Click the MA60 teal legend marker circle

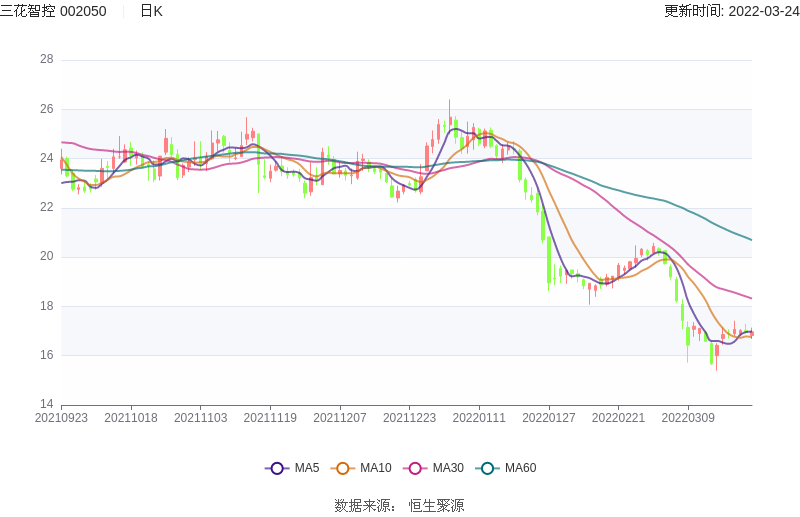pos(488,468)
